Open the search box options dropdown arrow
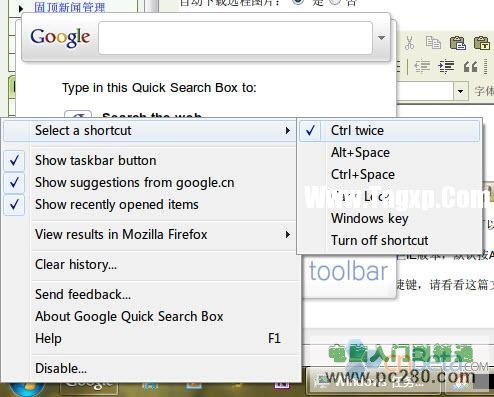Viewport: 494px width, 397px height. [381, 38]
